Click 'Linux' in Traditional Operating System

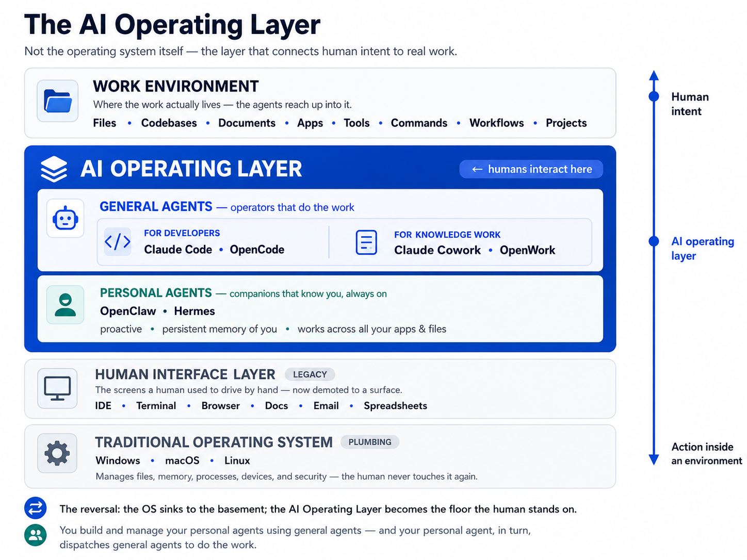point(237,460)
